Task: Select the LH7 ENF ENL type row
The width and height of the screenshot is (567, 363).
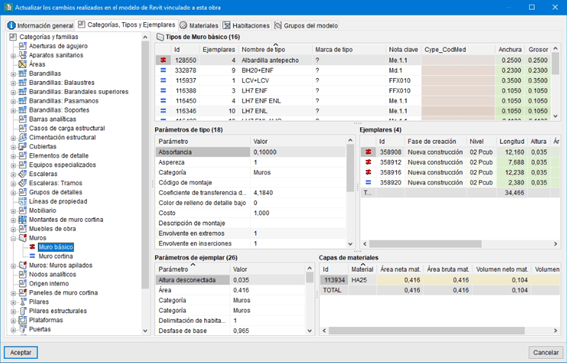Action: tap(353, 101)
